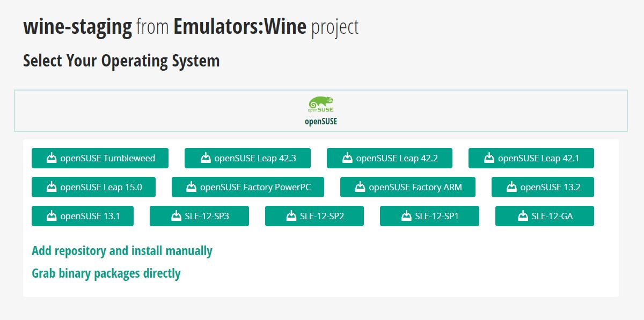
Task: Select the SLE-12-SP2 button
Action: tap(314, 216)
